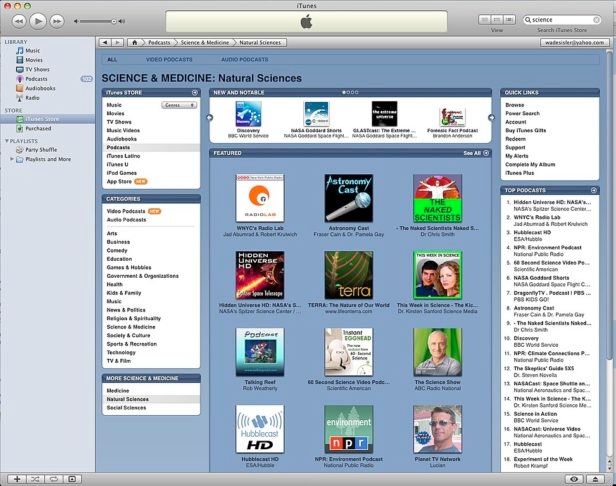The width and height of the screenshot is (616, 486).
Task: Clear the search field with the X icon
Action: coord(596,20)
